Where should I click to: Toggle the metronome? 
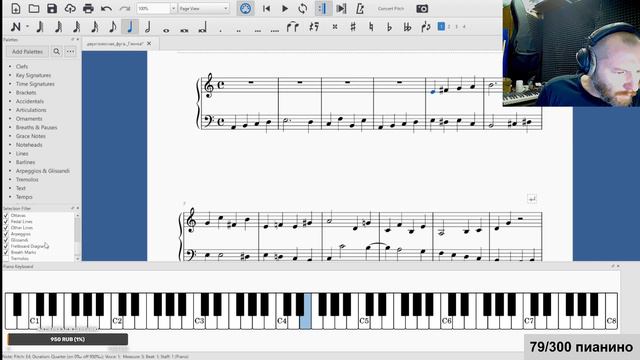coord(360,9)
